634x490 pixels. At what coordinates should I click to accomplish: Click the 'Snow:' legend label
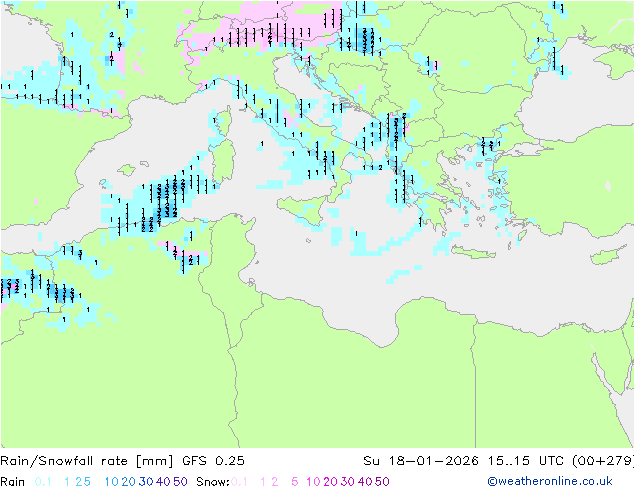pos(213,482)
